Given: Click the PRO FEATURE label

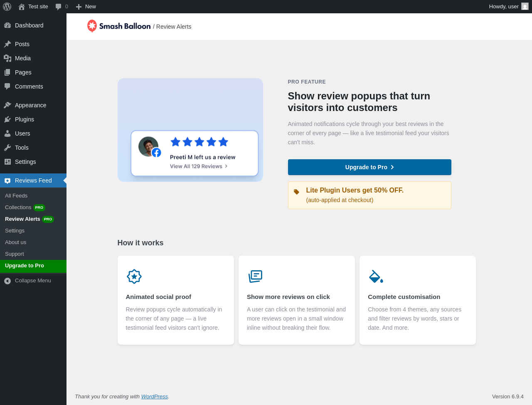Looking at the screenshot, I should [307, 82].
